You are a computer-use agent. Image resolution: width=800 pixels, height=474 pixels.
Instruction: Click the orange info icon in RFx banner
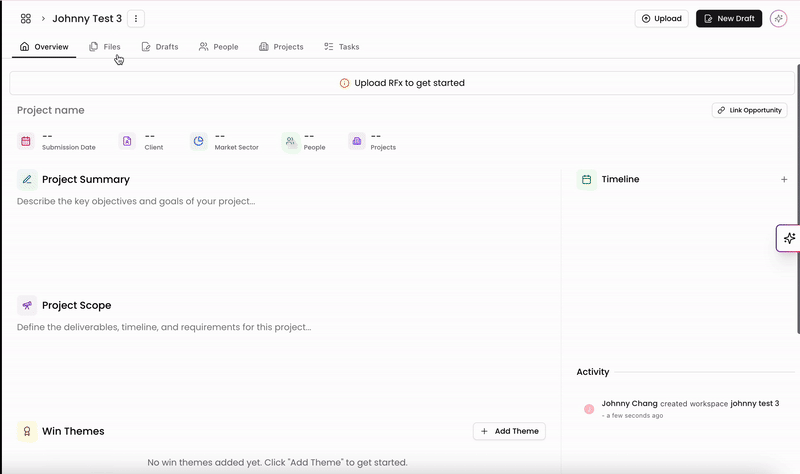pyautogui.click(x=344, y=83)
